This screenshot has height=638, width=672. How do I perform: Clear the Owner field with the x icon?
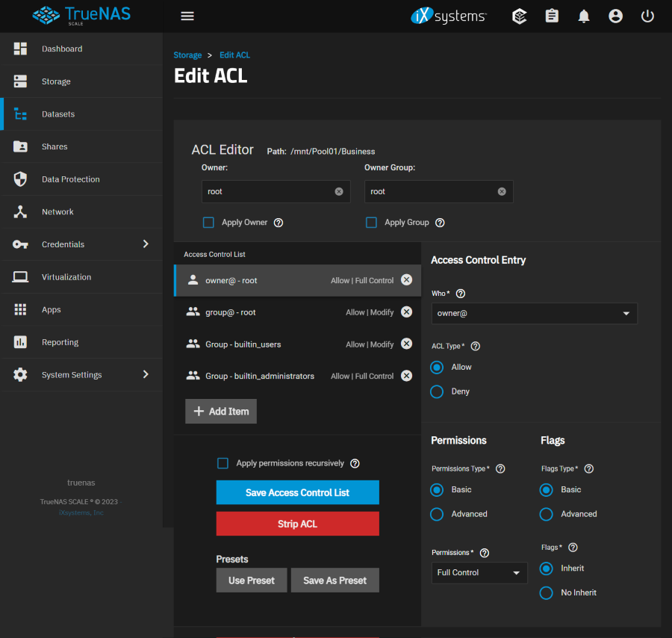pyautogui.click(x=339, y=191)
